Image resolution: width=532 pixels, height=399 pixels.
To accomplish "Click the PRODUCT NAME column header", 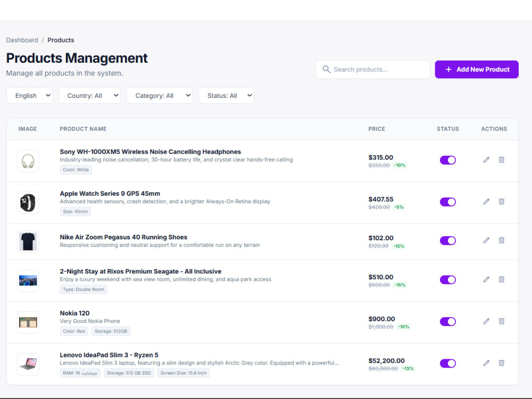I will coord(83,129).
